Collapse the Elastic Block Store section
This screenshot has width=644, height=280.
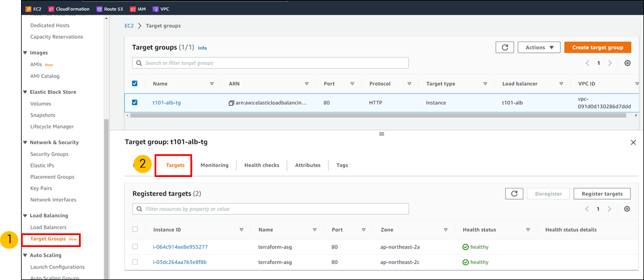tap(26, 92)
